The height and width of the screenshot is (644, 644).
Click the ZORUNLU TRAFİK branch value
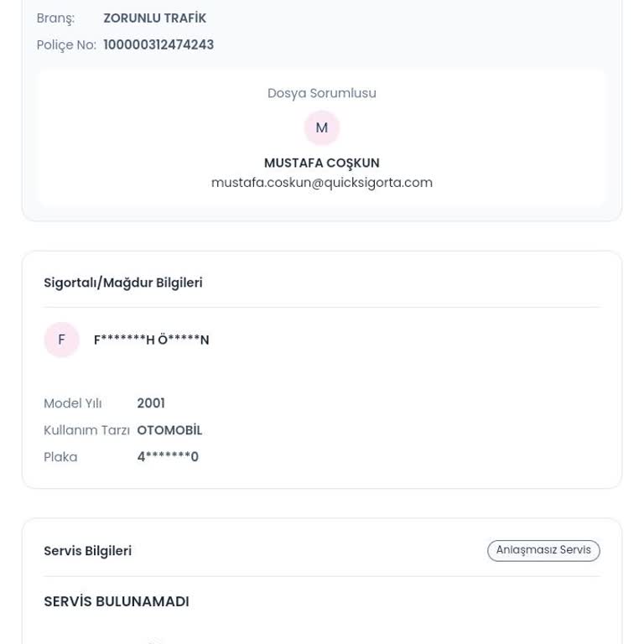click(x=154, y=18)
